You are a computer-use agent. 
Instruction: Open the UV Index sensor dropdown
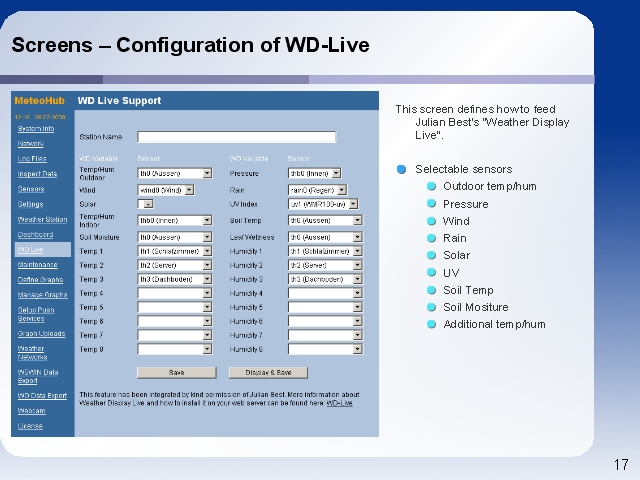(x=322, y=204)
